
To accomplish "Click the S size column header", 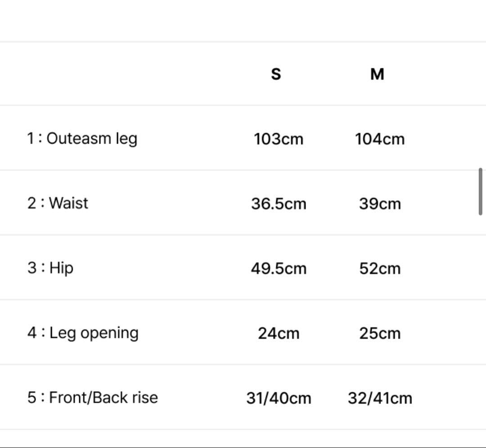I will tap(276, 74).
